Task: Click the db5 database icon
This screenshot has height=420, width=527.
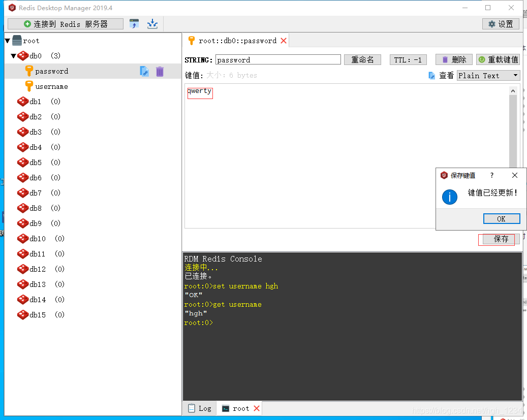Action: click(23, 163)
